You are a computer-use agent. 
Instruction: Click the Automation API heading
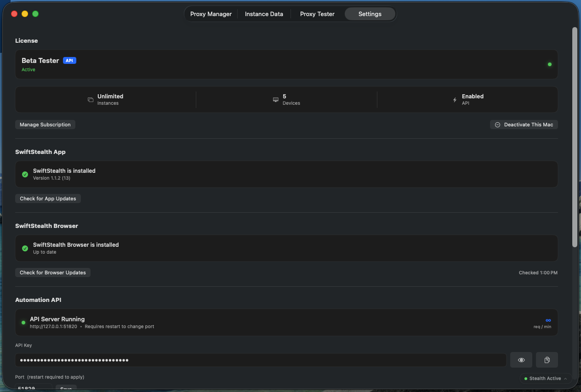[x=38, y=300]
